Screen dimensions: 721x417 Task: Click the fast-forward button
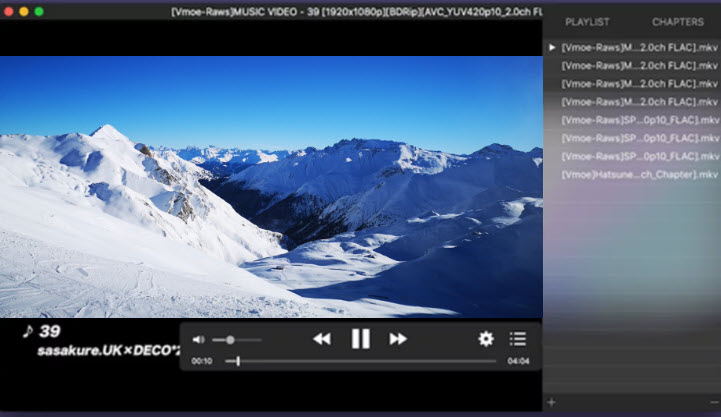click(x=398, y=339)
